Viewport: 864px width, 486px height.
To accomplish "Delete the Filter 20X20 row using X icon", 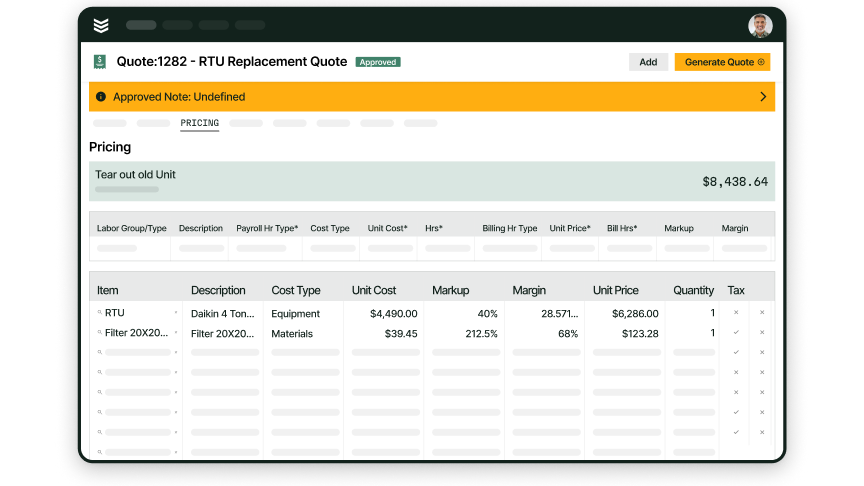I will (762, 333).
